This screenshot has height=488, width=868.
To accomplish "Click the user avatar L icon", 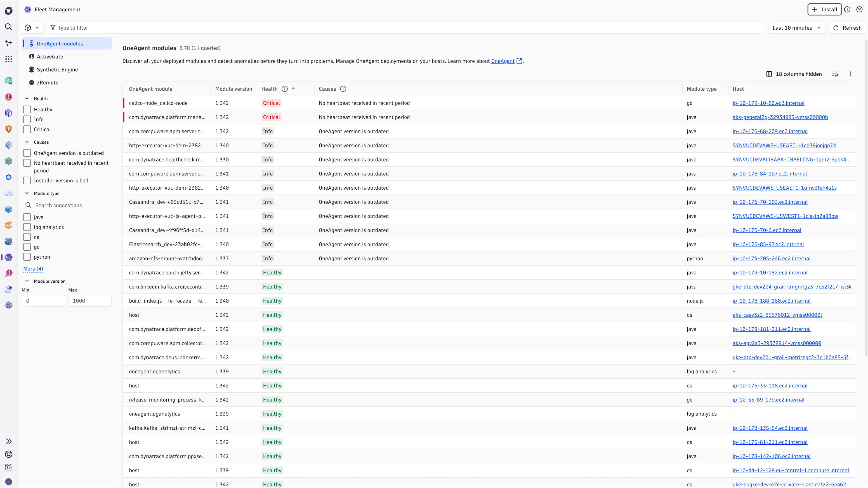I will tap(8, 482).
